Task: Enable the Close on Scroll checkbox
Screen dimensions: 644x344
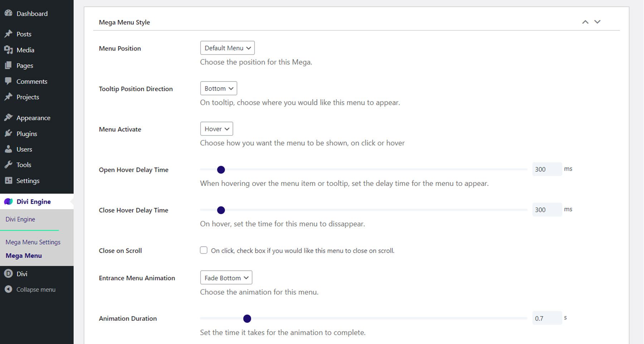Action: [x=204, y=250]
